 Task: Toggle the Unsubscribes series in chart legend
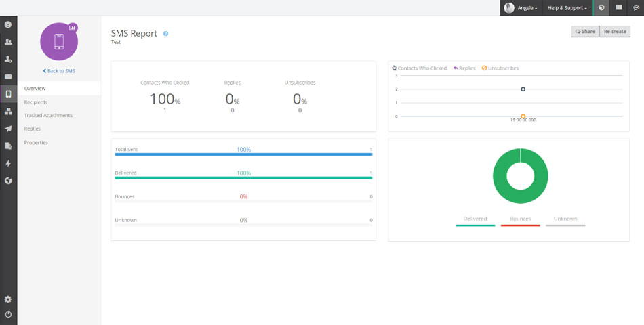[x=500, y=68]
